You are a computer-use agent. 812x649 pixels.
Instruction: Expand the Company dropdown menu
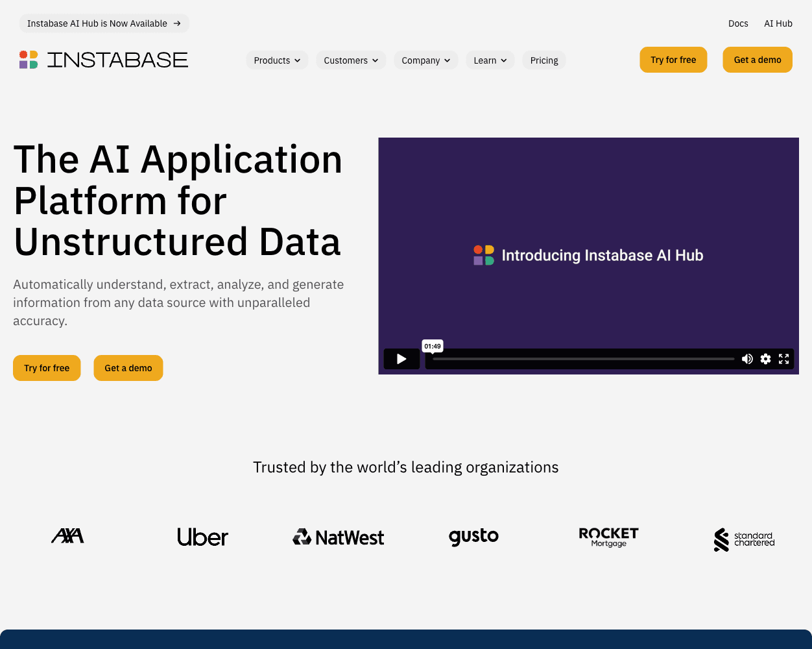pyautogui.click(x=426, y=60)
